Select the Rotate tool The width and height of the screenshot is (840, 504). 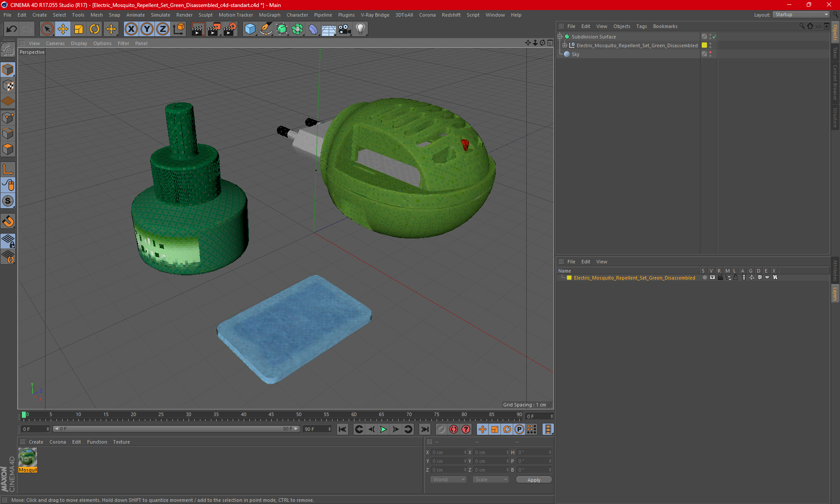point(94,29)
